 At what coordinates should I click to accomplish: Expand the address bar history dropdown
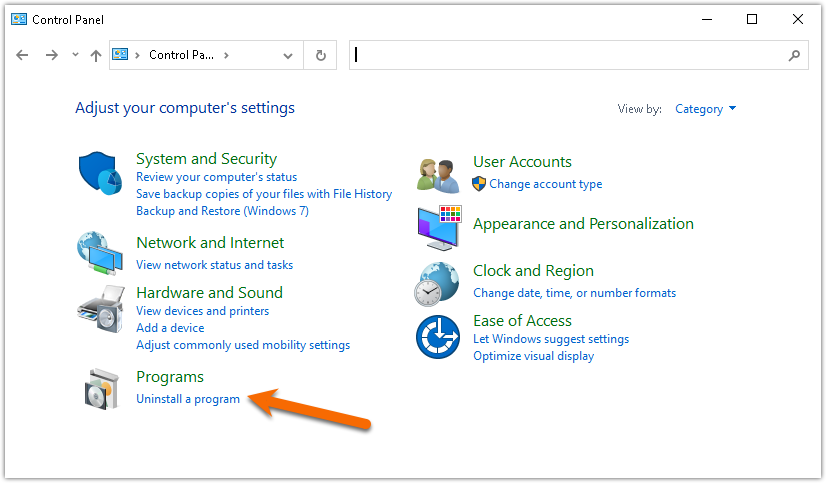[x=288, y=56]
